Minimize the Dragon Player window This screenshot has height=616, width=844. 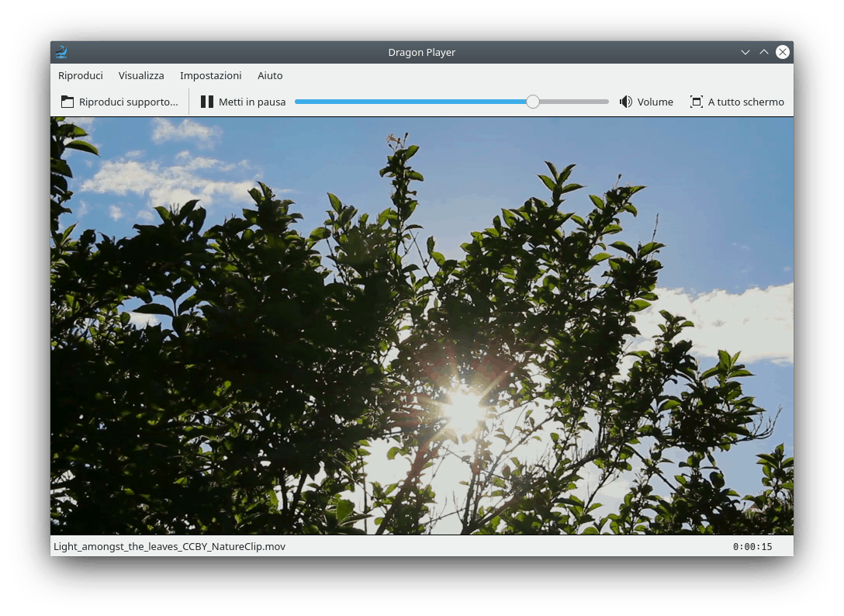point(745,52)
